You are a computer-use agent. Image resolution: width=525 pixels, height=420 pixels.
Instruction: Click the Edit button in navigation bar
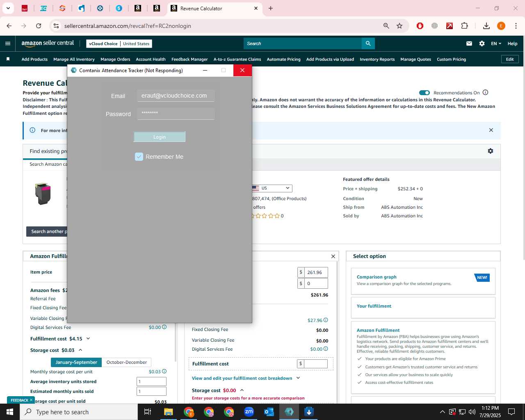[x=510, y=59]
